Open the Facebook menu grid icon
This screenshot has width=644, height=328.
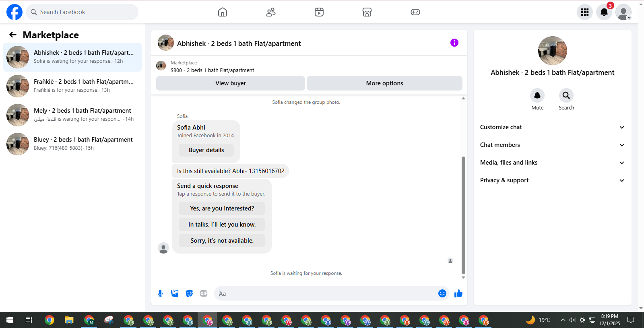[585, 12]
